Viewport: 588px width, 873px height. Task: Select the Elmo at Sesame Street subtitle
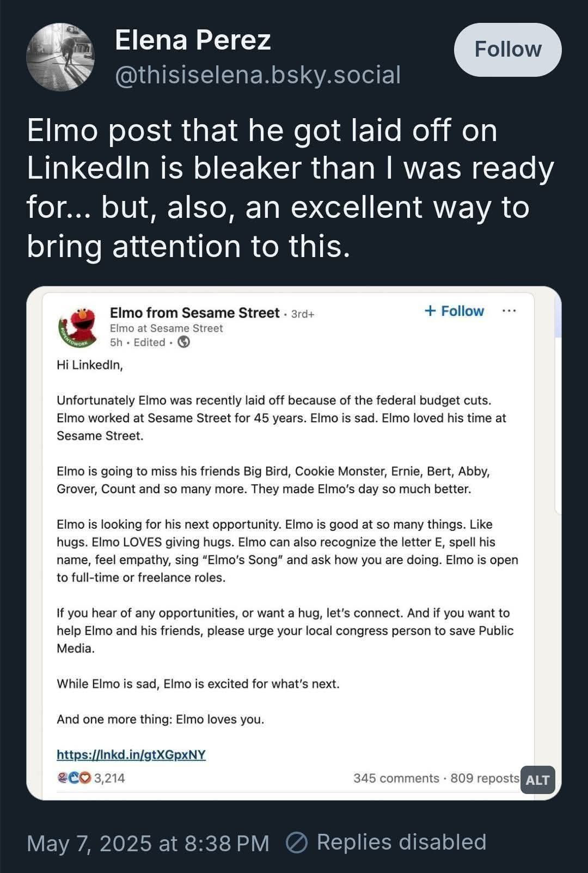point(166,328)
